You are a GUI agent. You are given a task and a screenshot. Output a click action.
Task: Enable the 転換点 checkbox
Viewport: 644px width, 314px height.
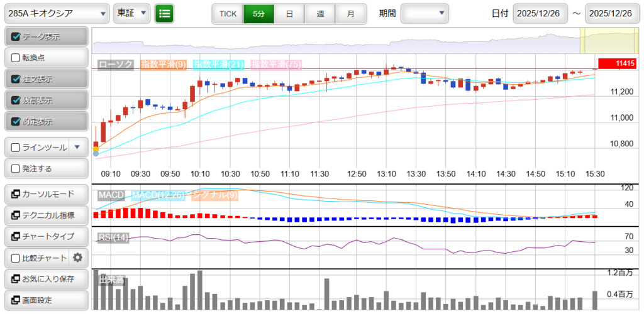coord(16,58)
